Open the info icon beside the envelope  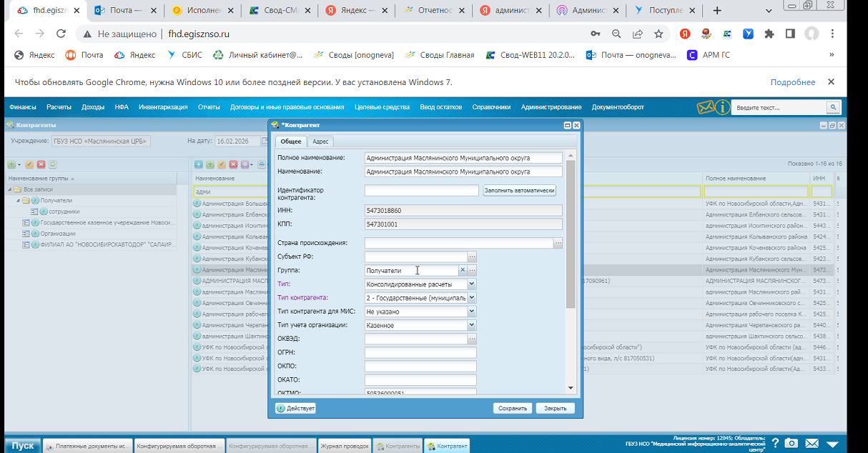723,107
